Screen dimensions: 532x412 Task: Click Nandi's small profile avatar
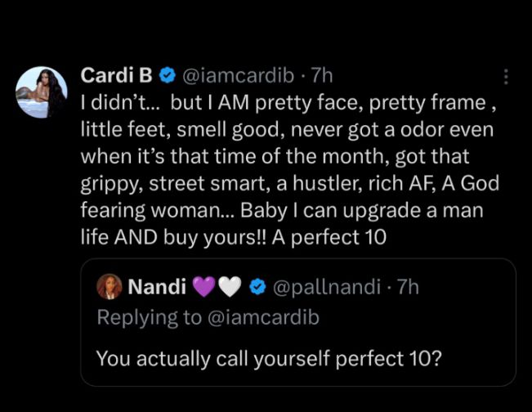(108, 287)
